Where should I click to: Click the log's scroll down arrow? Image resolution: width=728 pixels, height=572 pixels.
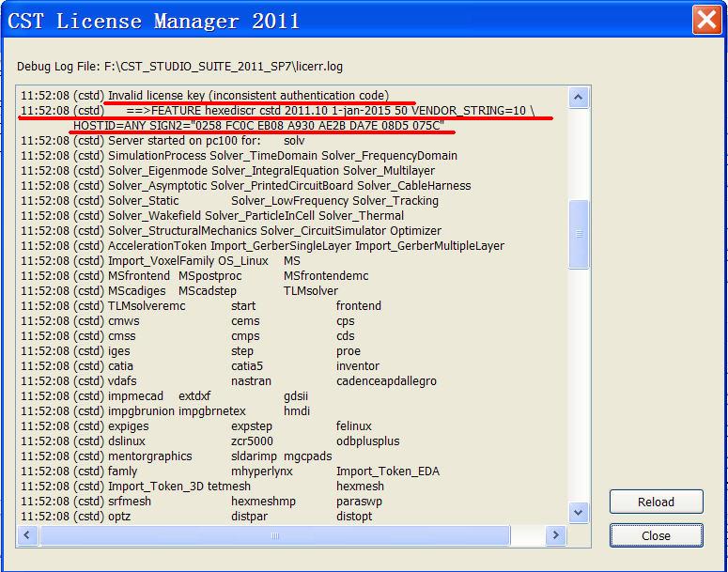point(579,513)
